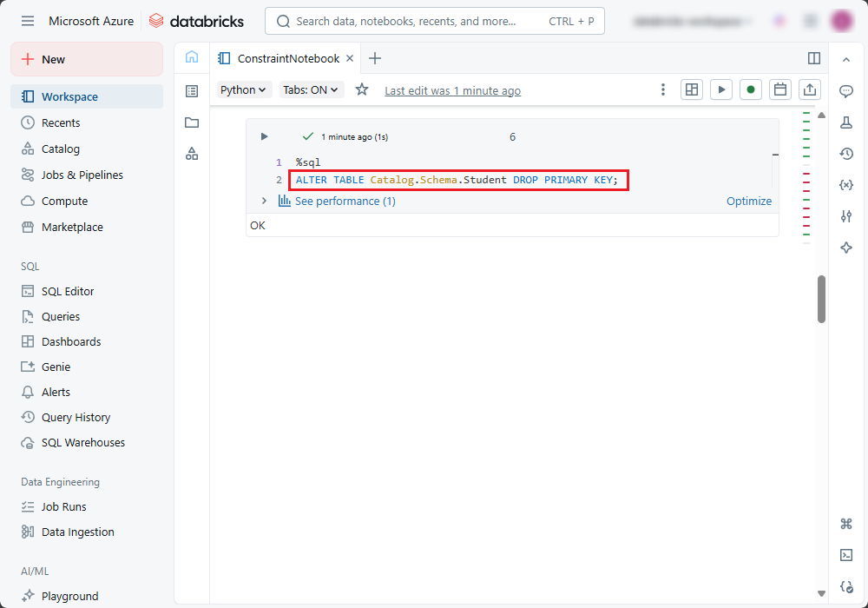868x608 pixels.
Task: Open SQL Editor in the sidebar
Action: tap(68, 291)
